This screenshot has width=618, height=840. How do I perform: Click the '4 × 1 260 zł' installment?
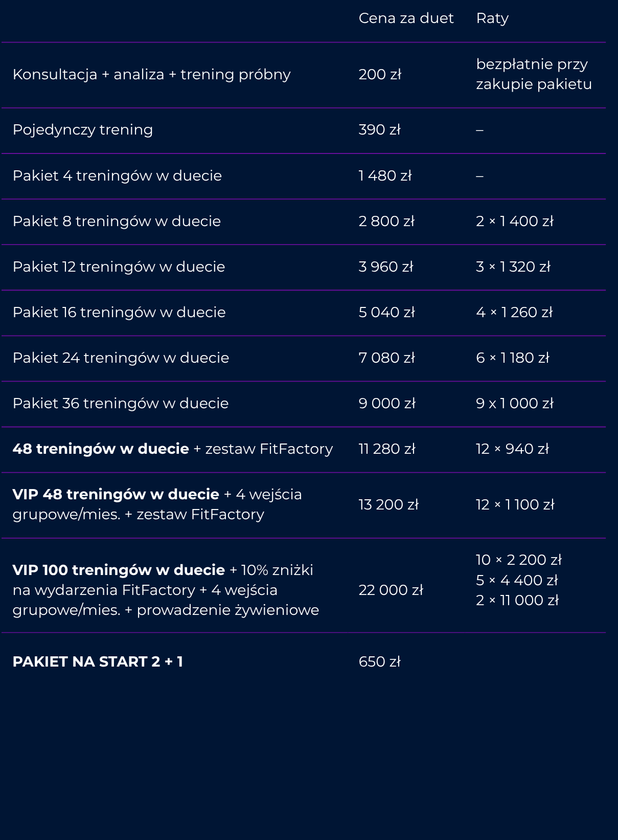(514, 313)
